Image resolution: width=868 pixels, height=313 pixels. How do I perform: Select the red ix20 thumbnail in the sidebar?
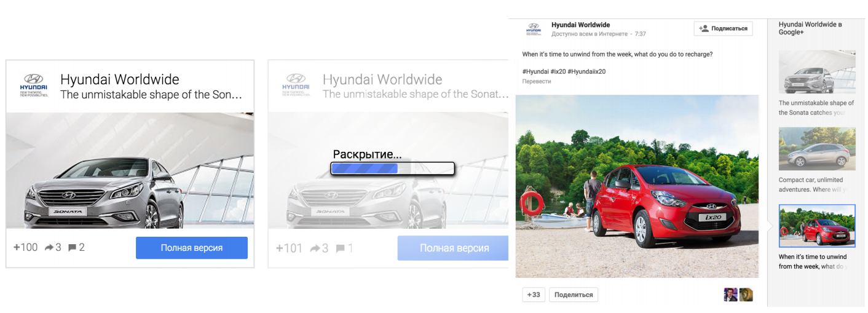click(816, 226)
